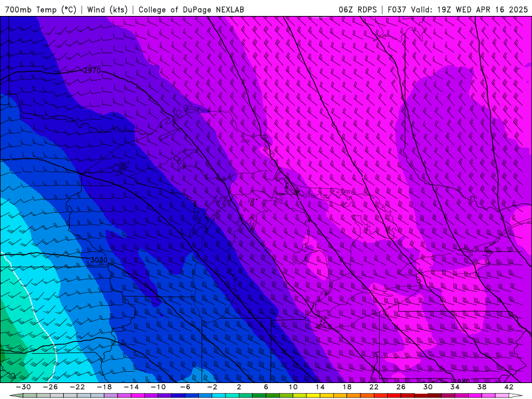Viewport: 532px width, 399px height.
Task: Click the 34 colorbar tick label
Action: point(455,387)
